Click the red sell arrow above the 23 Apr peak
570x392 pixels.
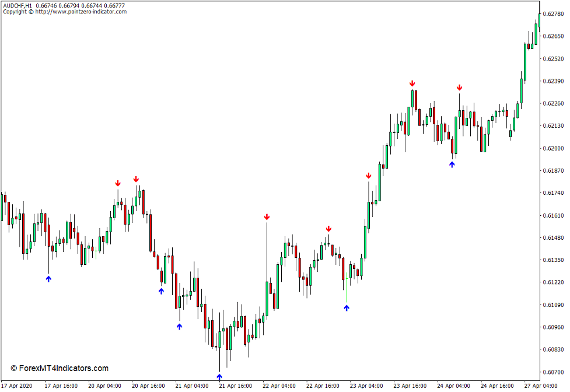tap(412, 83)
